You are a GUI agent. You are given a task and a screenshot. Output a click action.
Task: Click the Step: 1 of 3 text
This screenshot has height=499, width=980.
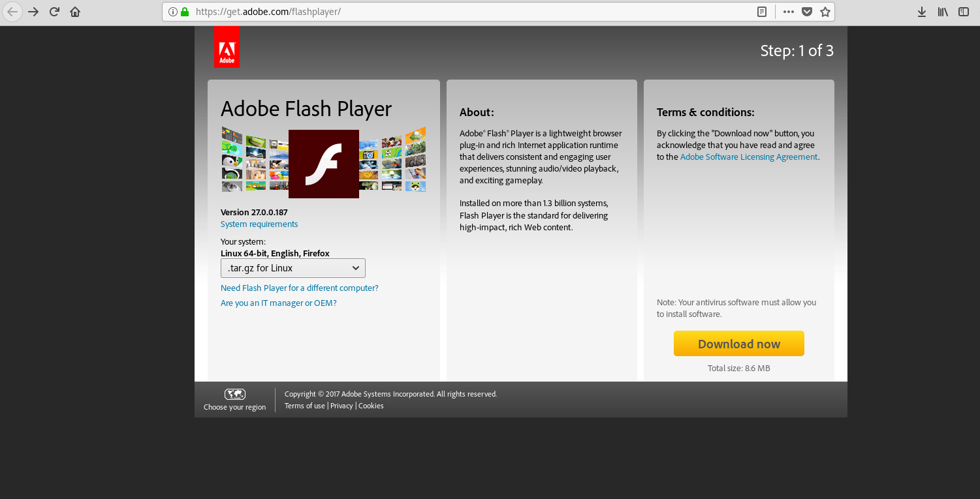(797, 51)
